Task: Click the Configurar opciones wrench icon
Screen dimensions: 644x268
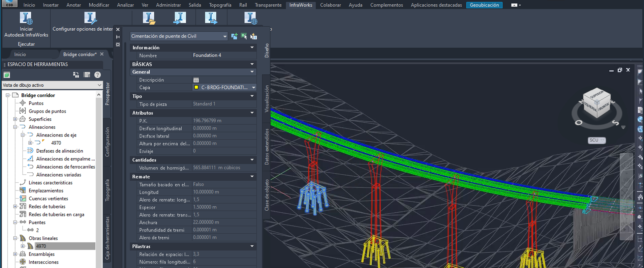Action: [90, 19]
